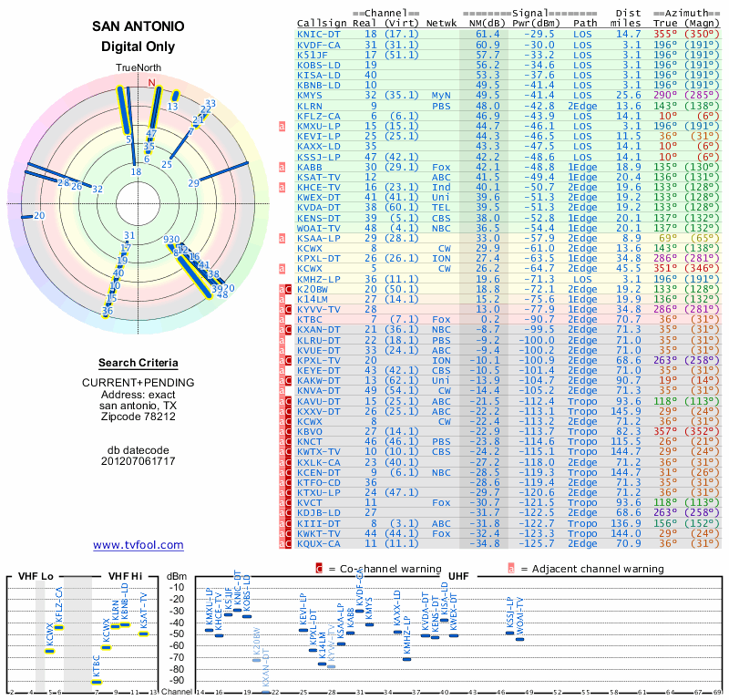Click the red N marker on radar

(151, 83)
